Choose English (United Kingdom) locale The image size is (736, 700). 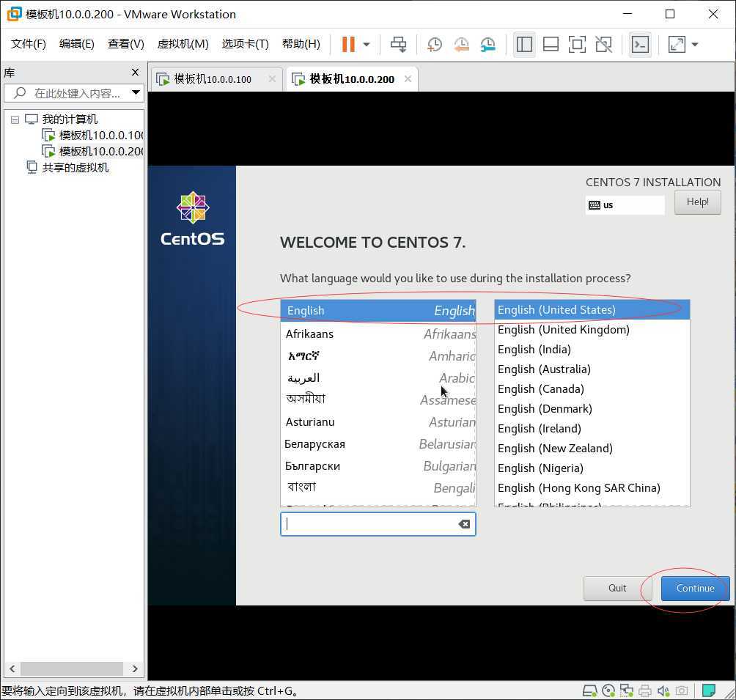[x=592, y=330]
